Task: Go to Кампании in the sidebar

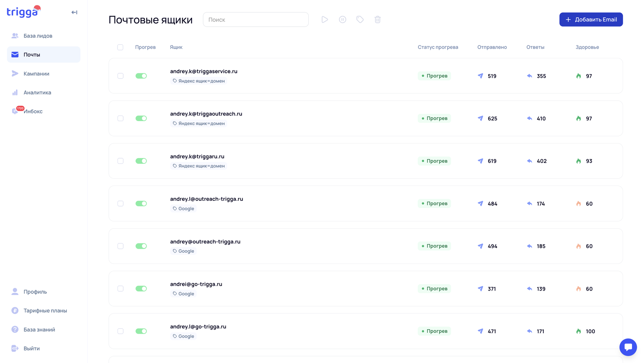Action: 36,74
